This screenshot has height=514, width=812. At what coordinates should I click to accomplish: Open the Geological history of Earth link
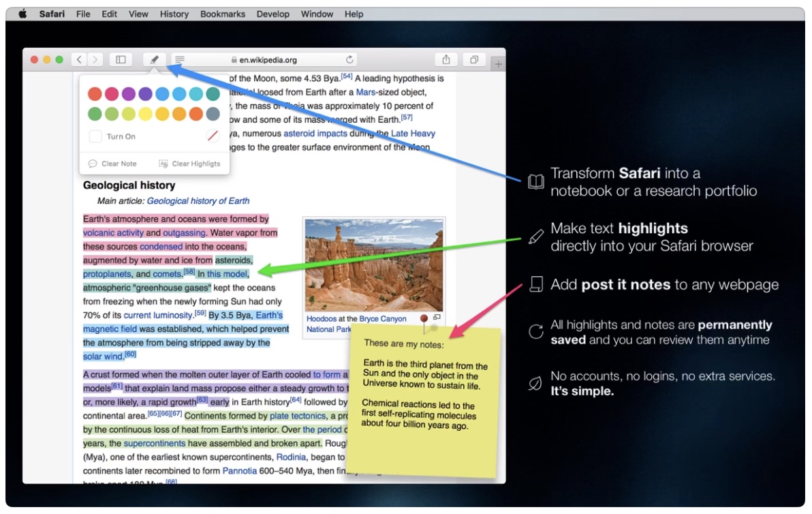point(198,201)
